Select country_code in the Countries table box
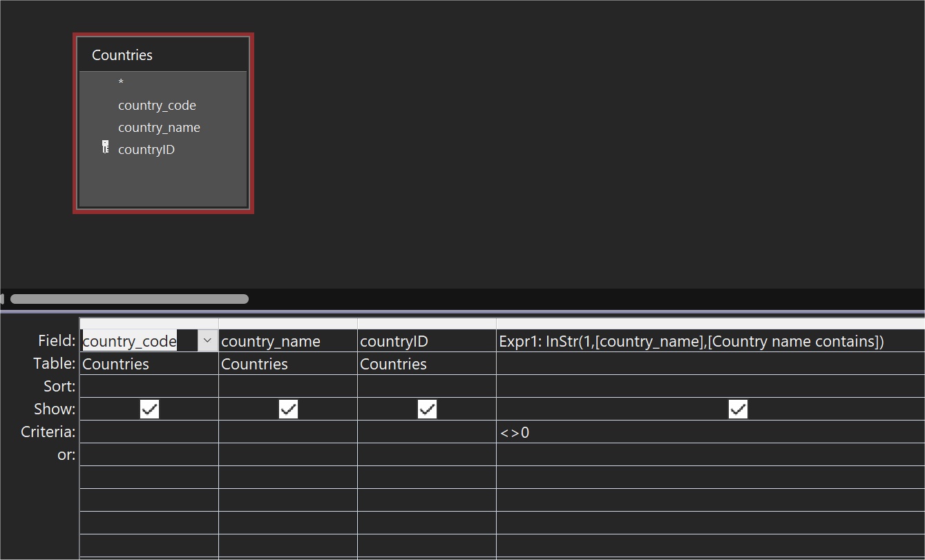The width and height of the screenshot is (925, 560). (157, 106)
